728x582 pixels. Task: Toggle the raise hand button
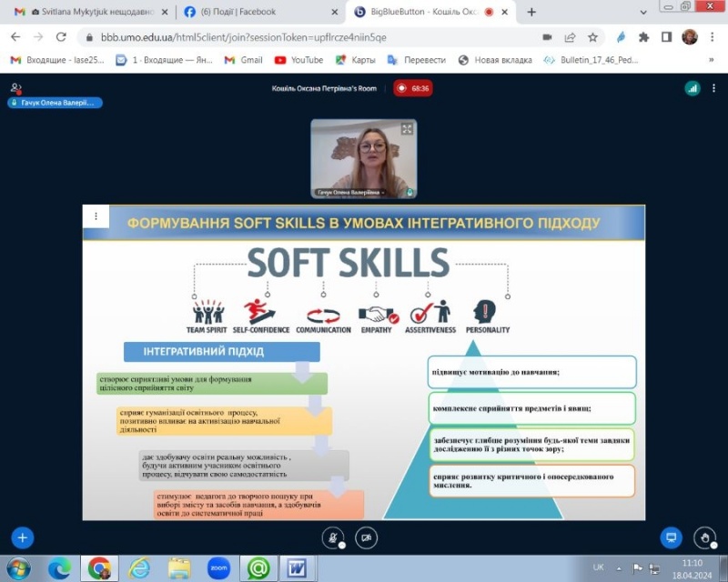(x=704, y=537)
